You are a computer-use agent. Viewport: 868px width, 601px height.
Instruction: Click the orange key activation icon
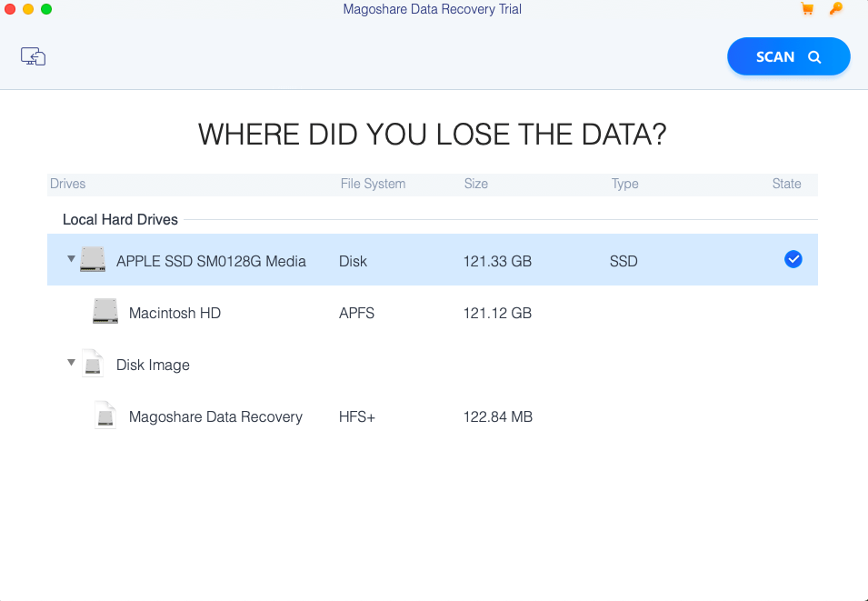pos(836,9)
